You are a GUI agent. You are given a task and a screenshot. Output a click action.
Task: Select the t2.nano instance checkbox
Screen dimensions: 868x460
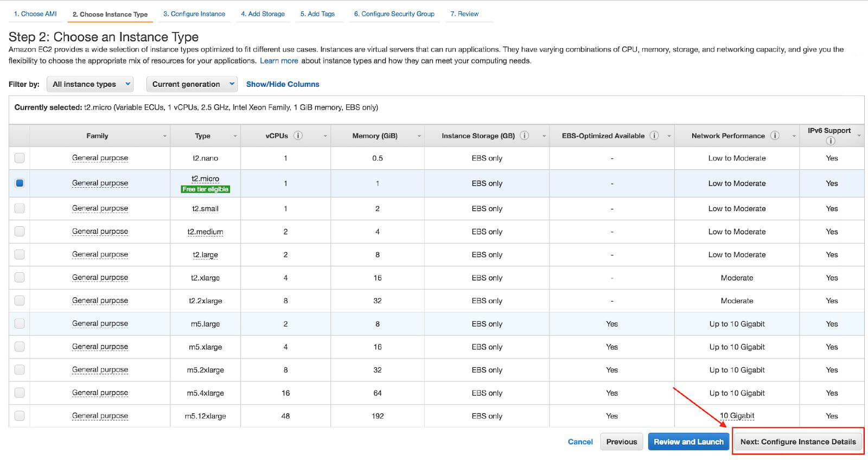click(20, 158)
